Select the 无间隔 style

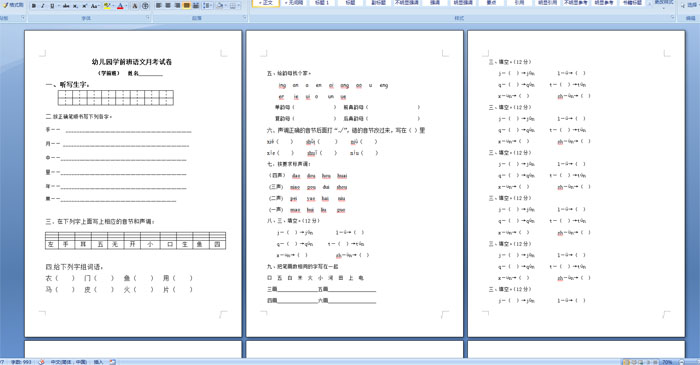(294, 3)
